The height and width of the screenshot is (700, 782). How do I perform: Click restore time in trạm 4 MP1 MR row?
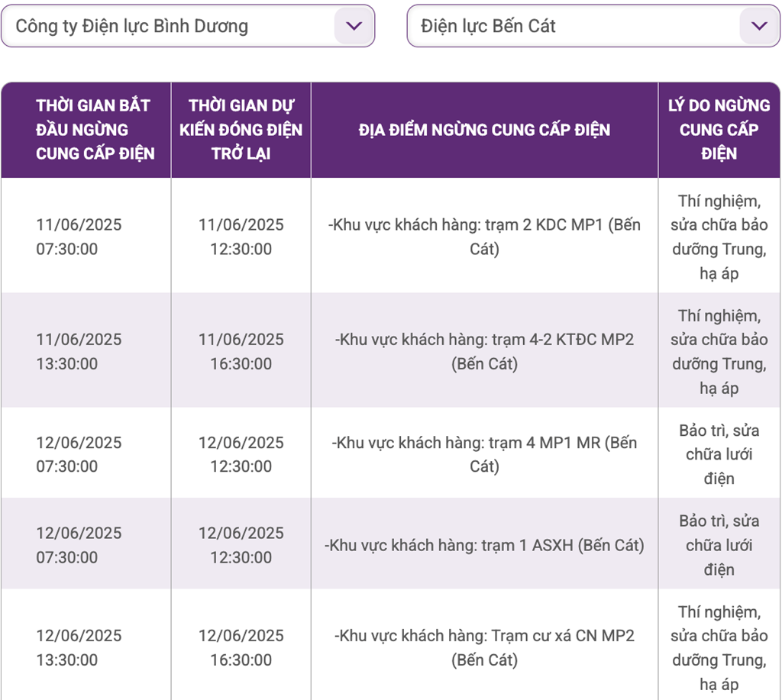[241, 454]
